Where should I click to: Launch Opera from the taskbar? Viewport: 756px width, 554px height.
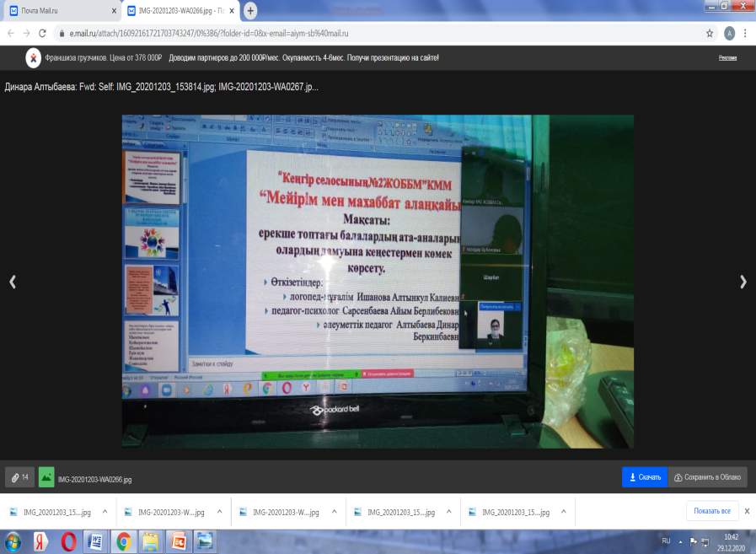click(x=68, y=541)
